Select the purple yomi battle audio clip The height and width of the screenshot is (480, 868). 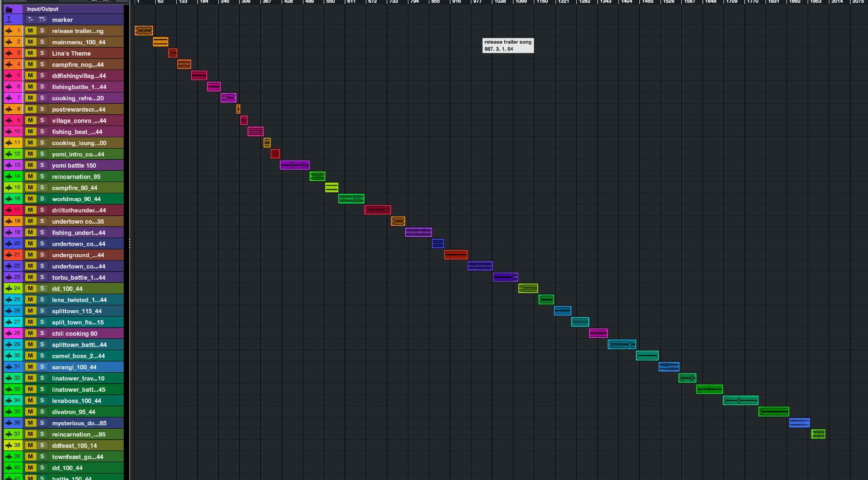pos(295,165)
